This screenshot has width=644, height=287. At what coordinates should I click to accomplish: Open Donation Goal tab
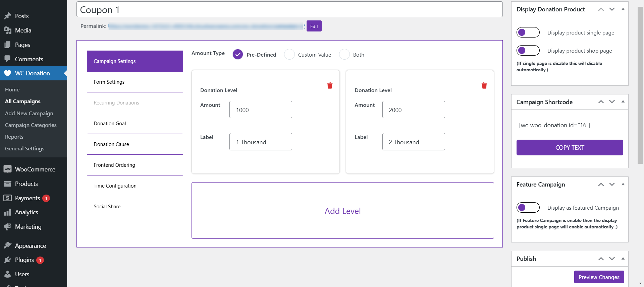click(135, 124)
